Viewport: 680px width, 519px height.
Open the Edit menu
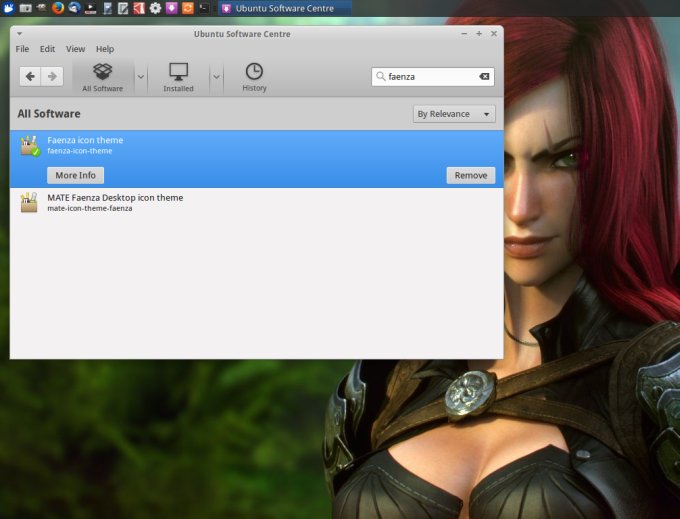click(47, 49)
